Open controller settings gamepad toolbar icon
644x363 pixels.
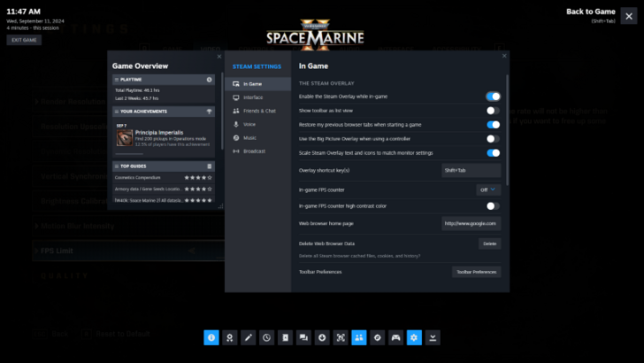click(x=396, y=337)
